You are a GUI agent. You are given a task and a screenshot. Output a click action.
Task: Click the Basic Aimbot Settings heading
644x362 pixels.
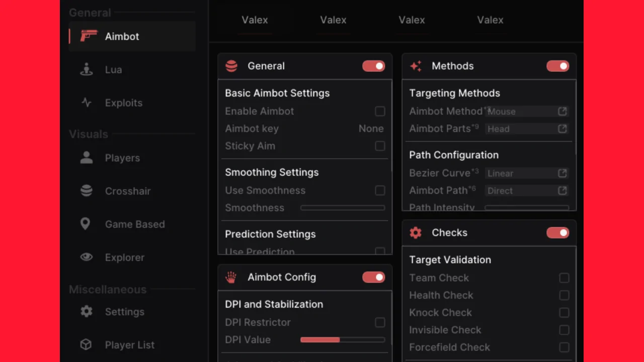(x=277, y=93)
